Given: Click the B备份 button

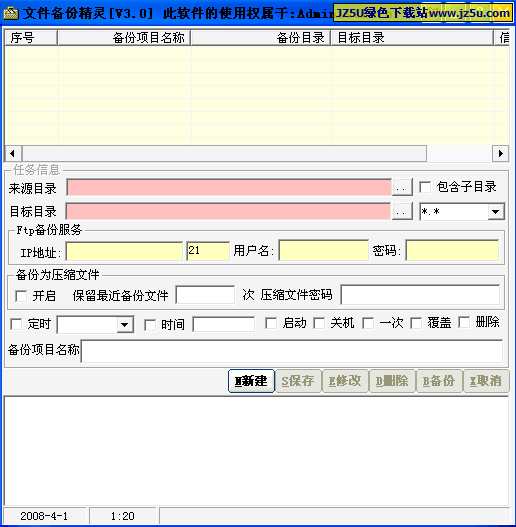Looking at the screenshot, I should pos(439,381).
